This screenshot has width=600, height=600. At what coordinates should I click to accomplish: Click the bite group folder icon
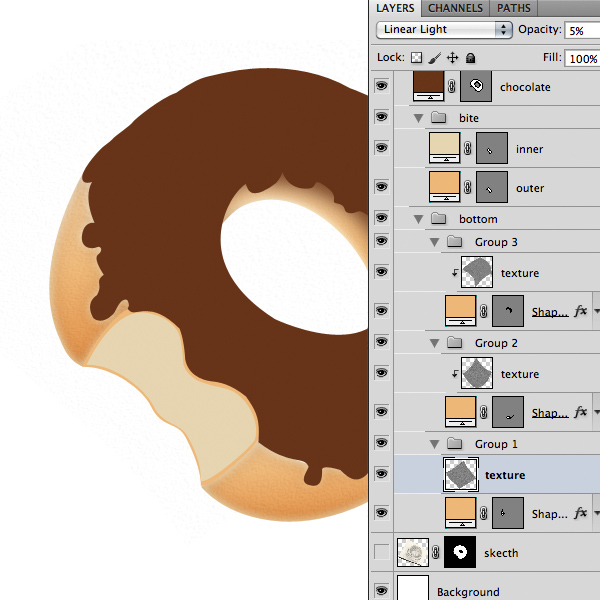click(x=439, y=117)
